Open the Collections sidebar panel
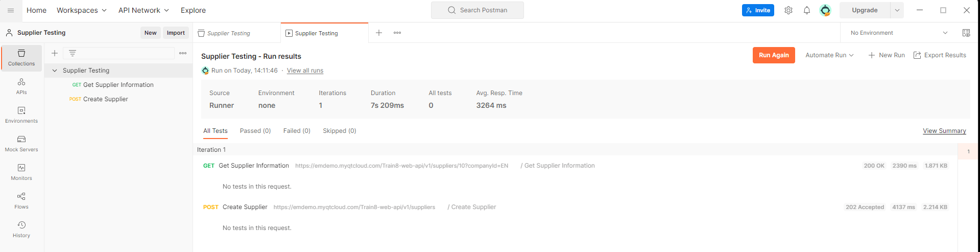This screenshot has height=252, width=980. click(21, 58)
